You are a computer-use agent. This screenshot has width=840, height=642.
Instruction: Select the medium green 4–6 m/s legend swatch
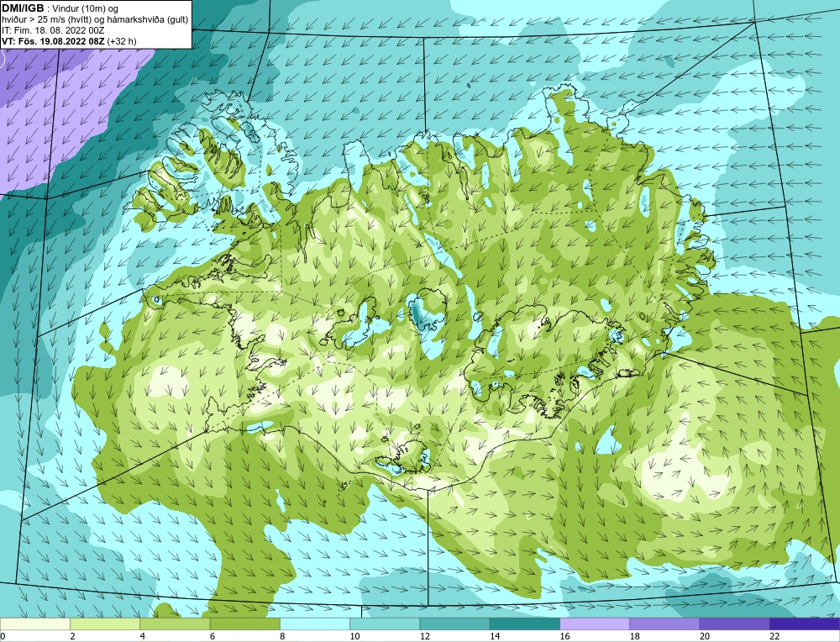[176, 624]
